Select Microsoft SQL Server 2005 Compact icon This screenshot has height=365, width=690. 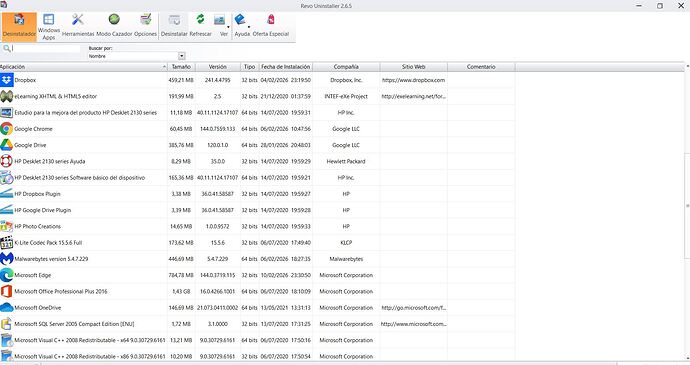click(x=7, y=324)
